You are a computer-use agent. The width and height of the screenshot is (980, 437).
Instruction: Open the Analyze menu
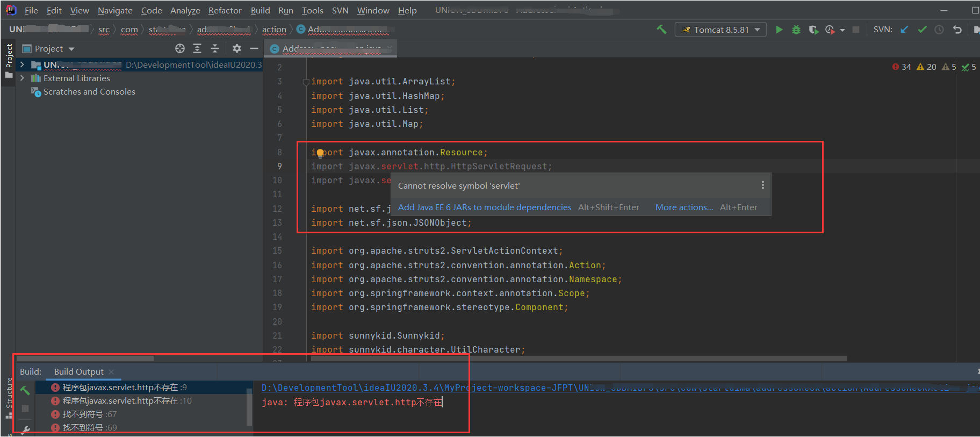(x=185, y=10)
